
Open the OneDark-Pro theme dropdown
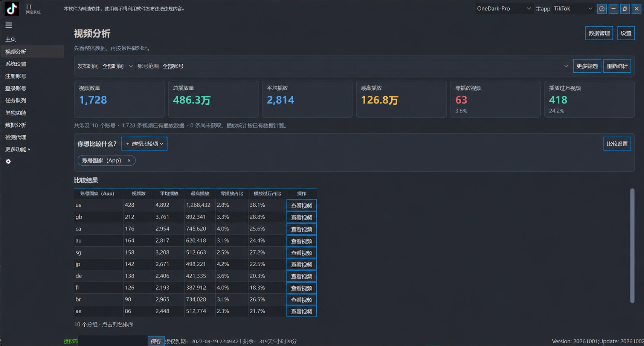click(x=504, y=9)
